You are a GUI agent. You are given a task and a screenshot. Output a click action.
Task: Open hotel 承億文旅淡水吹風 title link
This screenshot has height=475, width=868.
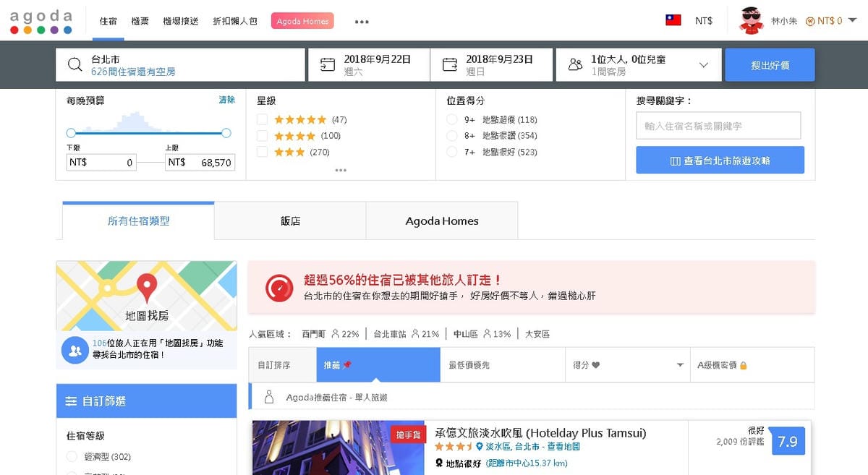coord(540,433)
